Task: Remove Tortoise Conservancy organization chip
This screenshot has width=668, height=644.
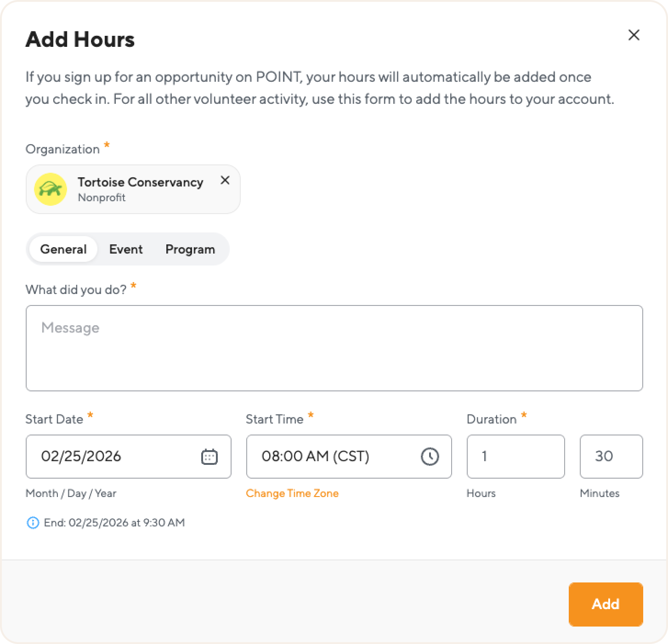Action: [x=225, y=181]
